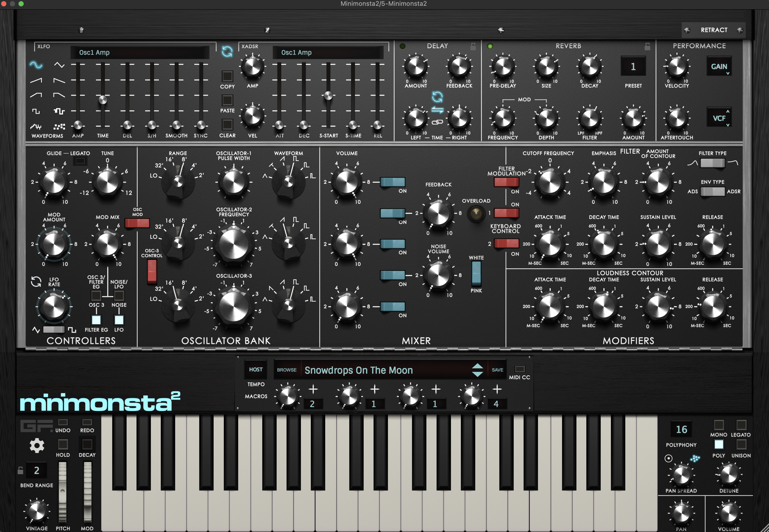Click the link icon between delay LEFT and RIGHT times

pyautogui.click(x=438, y=122)
